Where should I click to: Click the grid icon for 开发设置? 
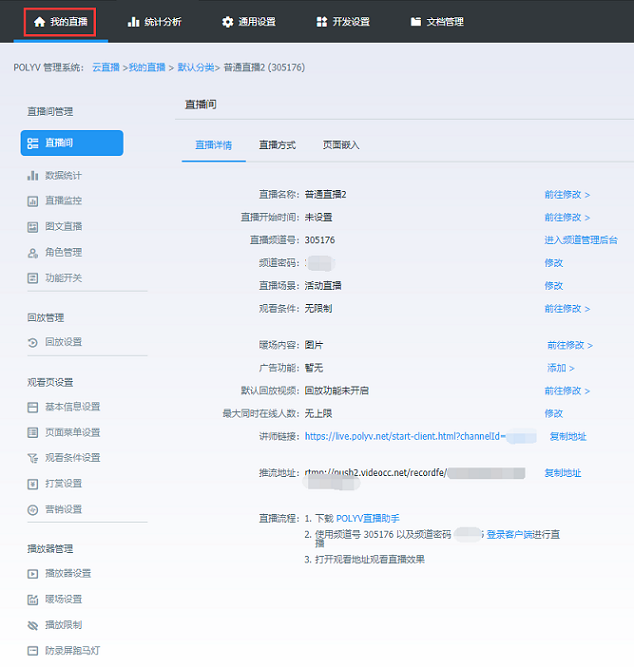click(321, 21)
